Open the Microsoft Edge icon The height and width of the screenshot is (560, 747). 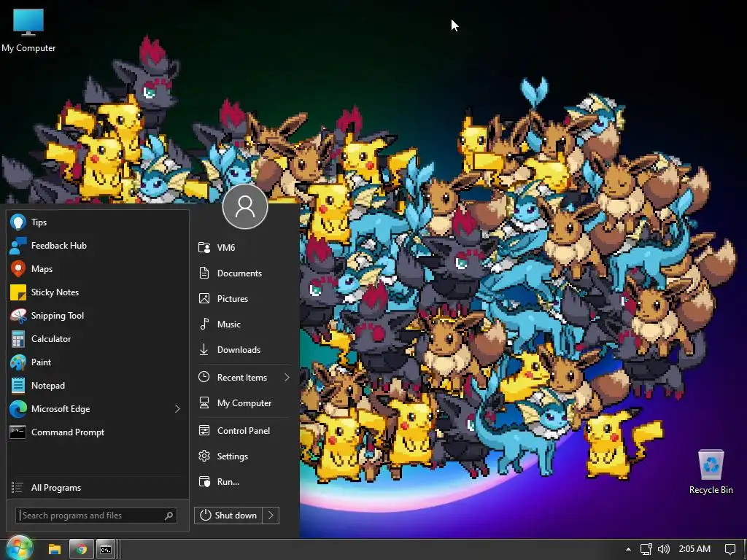click(x=18, y=408)
